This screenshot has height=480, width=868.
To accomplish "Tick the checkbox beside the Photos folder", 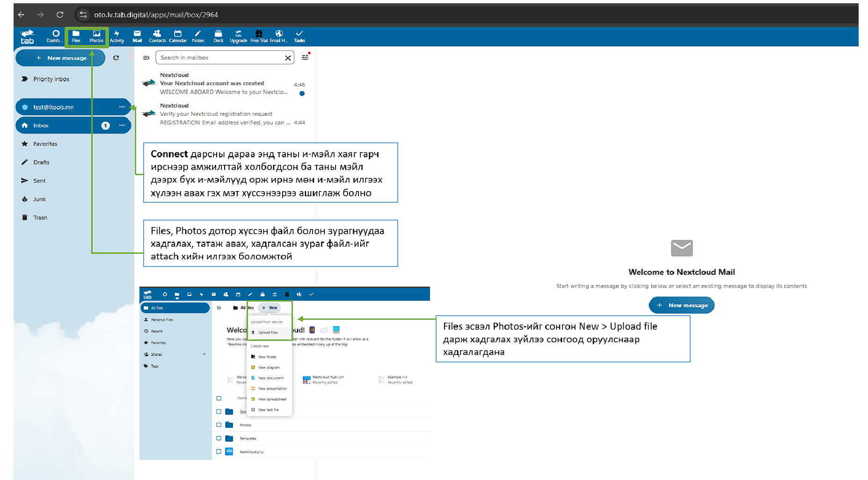I will pos(219,425).
